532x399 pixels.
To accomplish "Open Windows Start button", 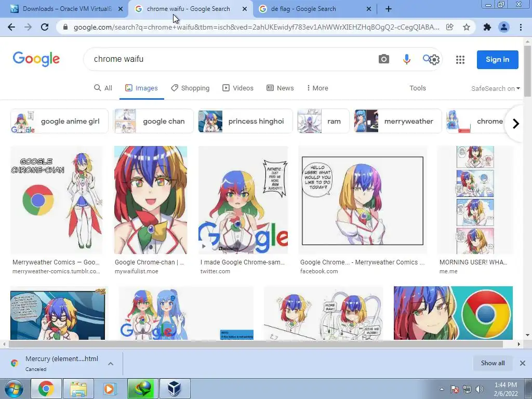I will pyautogui.click(x=14, y=389).
